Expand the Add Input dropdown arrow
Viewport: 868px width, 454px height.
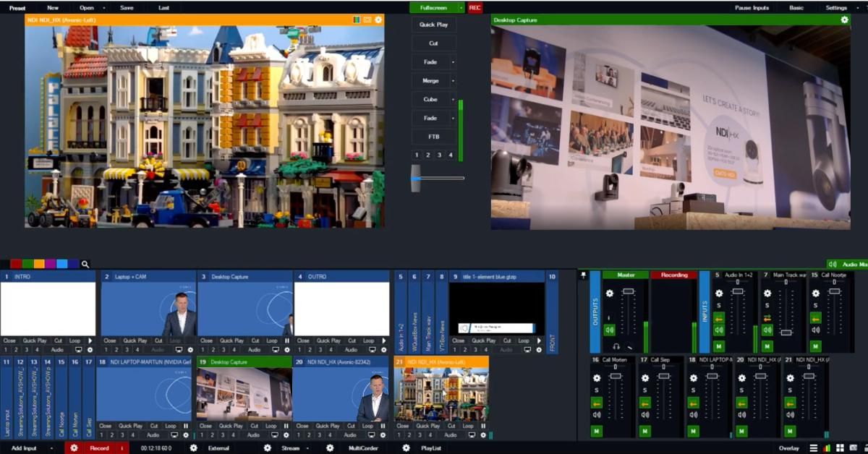pos(51,448)
